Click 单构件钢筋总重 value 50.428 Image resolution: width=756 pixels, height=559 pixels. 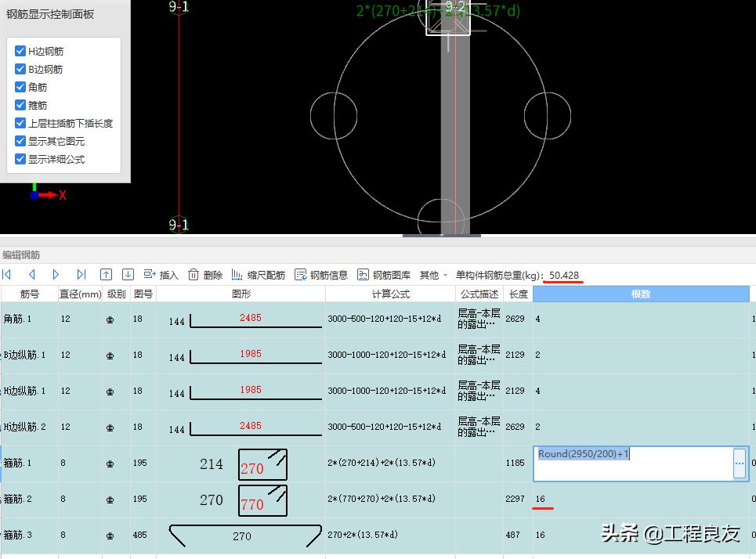coord(563,275)
